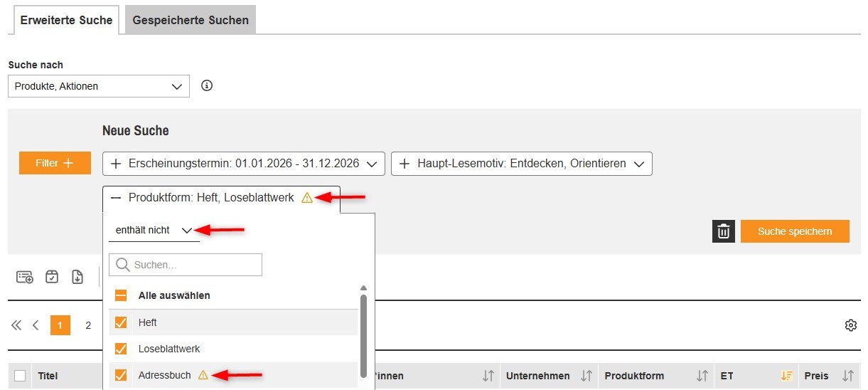Uncheck the Loseblattwerk checkbox
The height and width of the screenshot is (390, 868).
(121, 349)
